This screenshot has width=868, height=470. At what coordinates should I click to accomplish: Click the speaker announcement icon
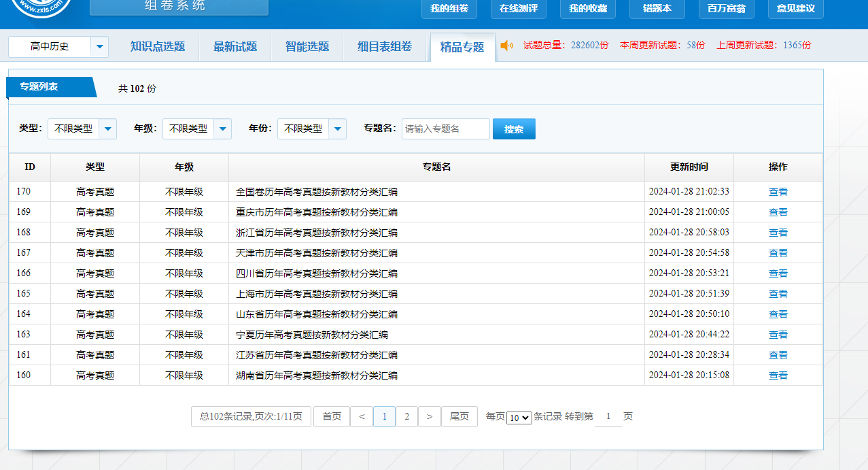[x=506, y=46]
